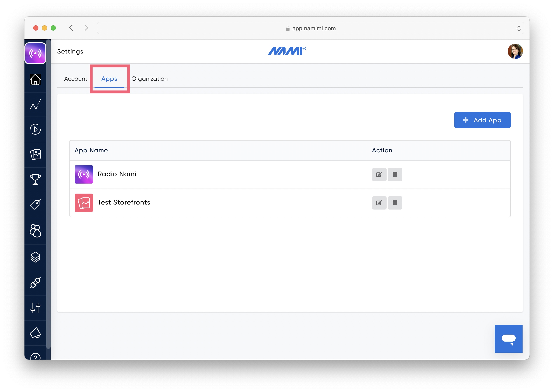
Task: Delete the Radio Nami app
Action: point(395,174)
